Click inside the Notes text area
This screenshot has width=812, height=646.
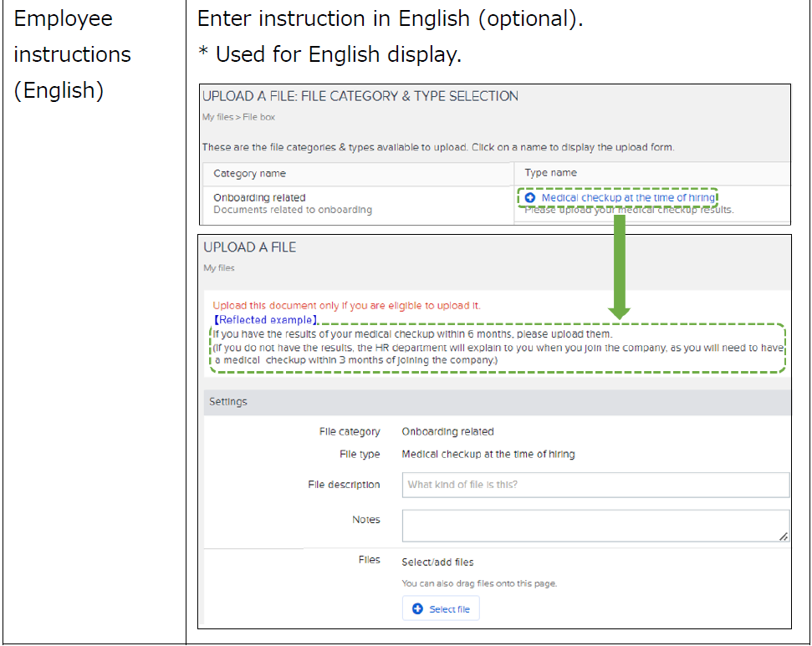[595, 526]
